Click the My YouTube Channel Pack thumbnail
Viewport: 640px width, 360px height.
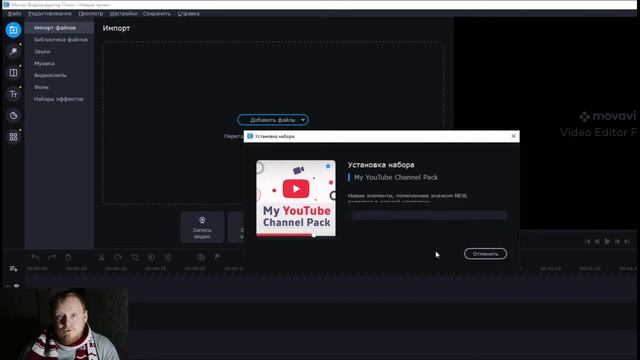tap(296, 198)
